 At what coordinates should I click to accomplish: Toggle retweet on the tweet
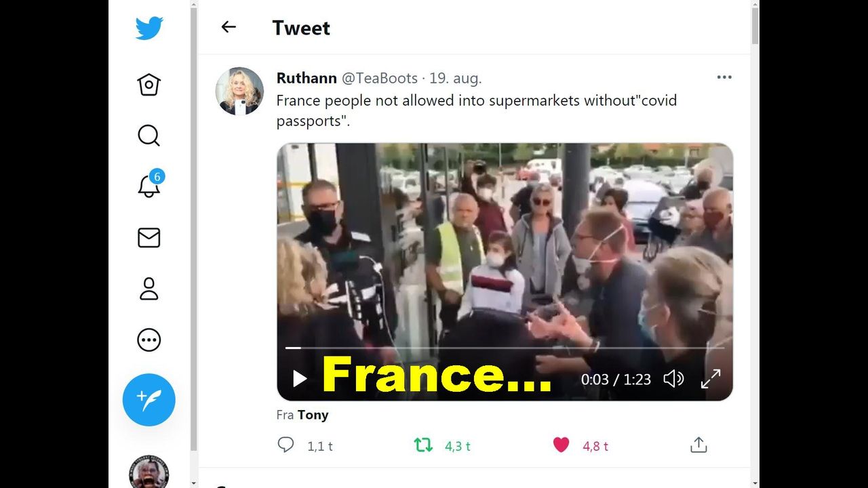point(423,445)
